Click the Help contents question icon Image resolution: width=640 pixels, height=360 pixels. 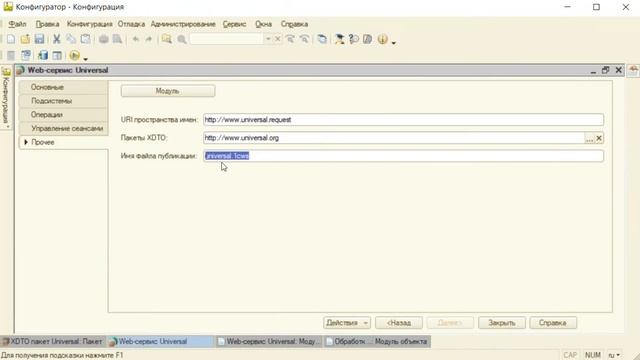click(x=353, y=39)
